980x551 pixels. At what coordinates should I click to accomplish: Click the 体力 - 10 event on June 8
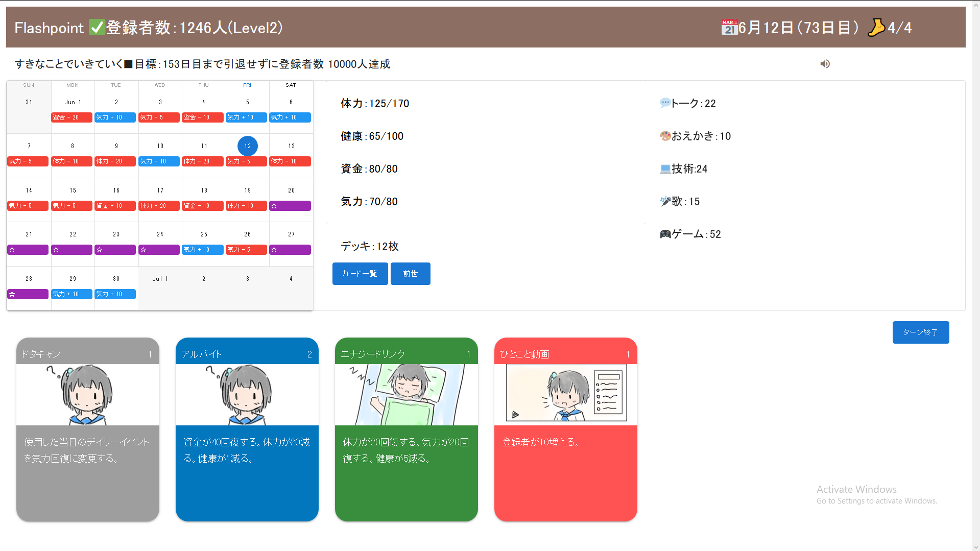point(71,161)
